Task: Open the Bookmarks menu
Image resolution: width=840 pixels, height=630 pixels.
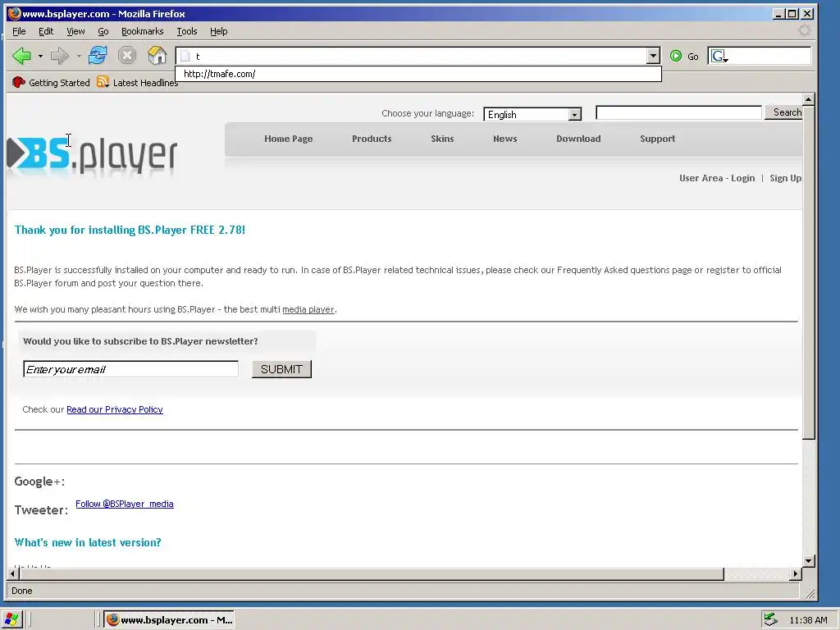Action: tap(143, 31)
